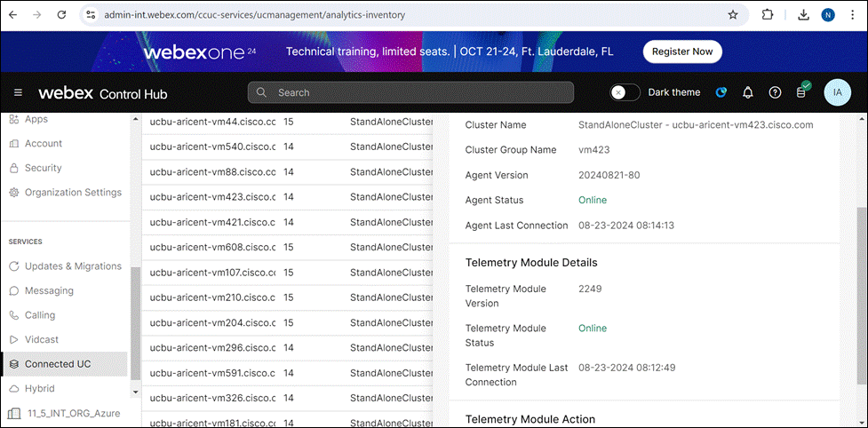Click the details panel scrollbar thumb

pyautogui.click(x=862, y=296)
